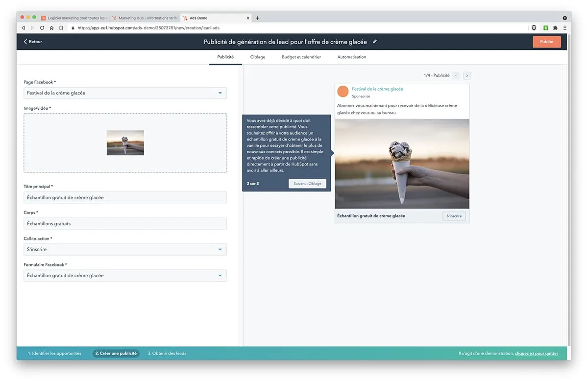Click the large ice cream preview image
588x382 pixels.
point(402,164)
